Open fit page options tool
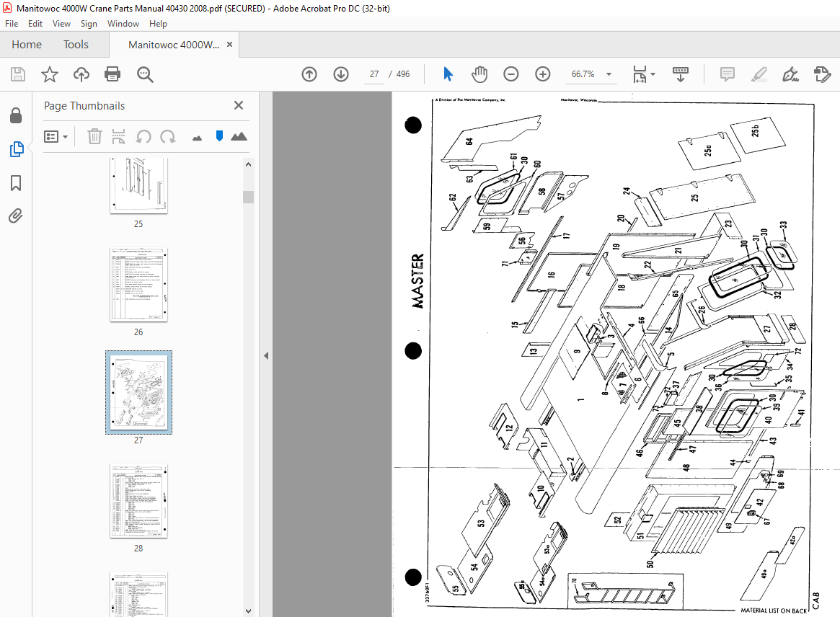This screenshot has height=617, width=840. pos(640,74)
